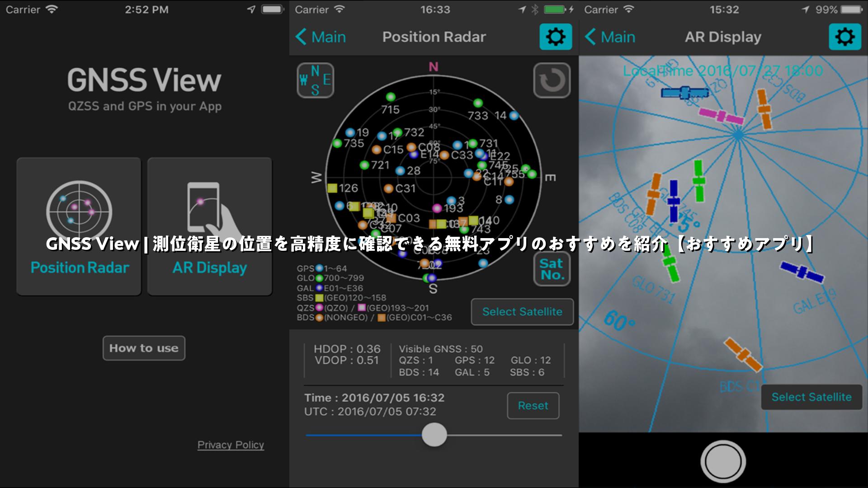Tap the VDOP : 0.51 value
Screen dimensions: 868x488
pyautogui.click(x=347, y=361)
